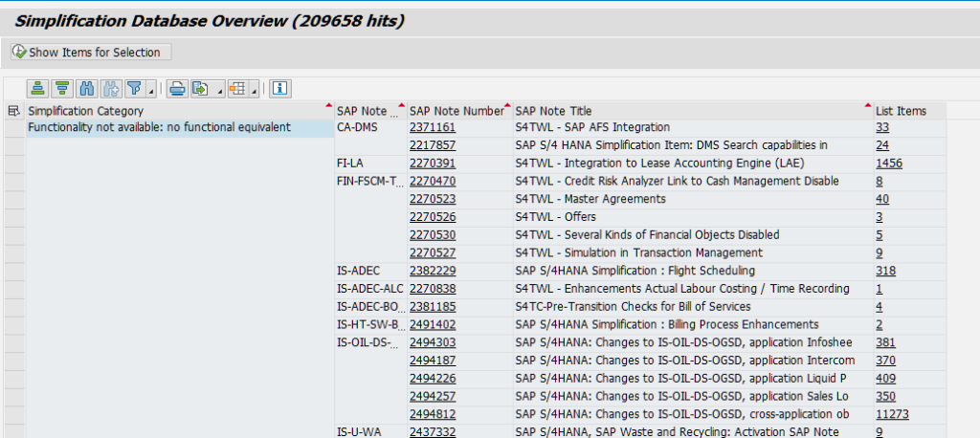Open SAP Note 2381185 link
The width and height of the screenshot is (980, 438).
click(433, 307)
